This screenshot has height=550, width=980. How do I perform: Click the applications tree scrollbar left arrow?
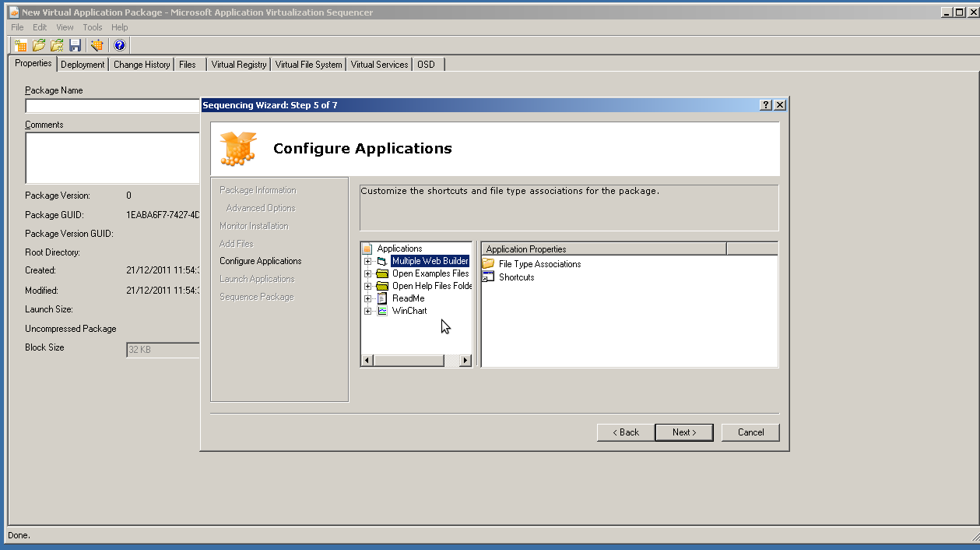click(367, 361)
